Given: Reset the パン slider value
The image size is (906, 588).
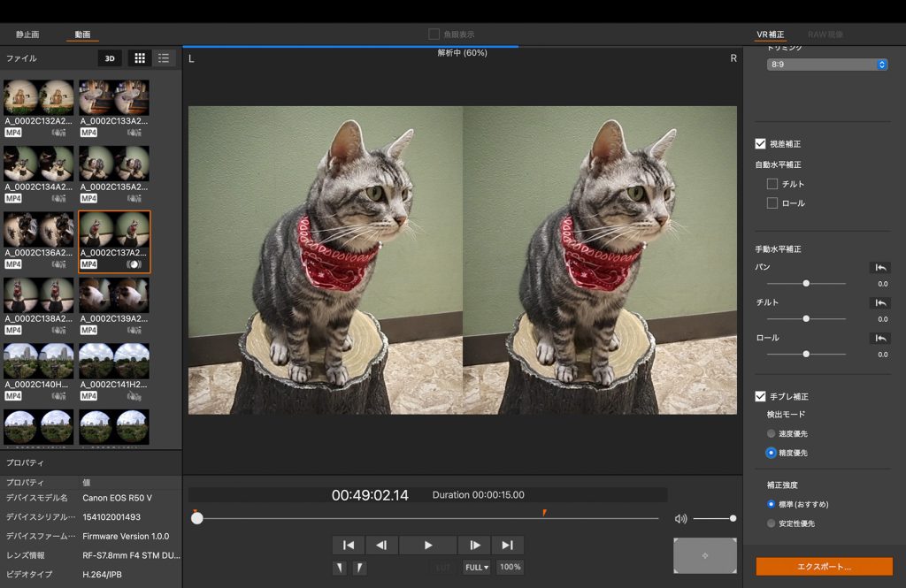Looking at the screenshot, I should pyautogui.click(x=880, y=267).
